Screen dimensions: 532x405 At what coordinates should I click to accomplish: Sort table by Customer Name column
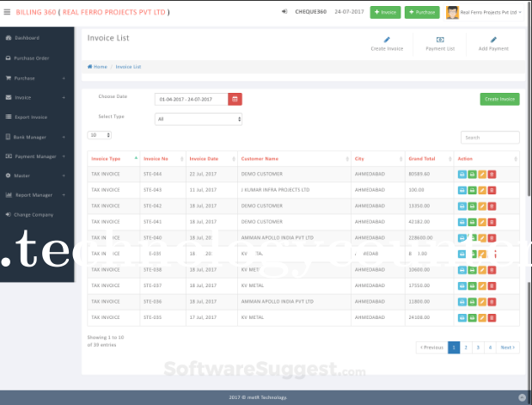pos(294,159)
